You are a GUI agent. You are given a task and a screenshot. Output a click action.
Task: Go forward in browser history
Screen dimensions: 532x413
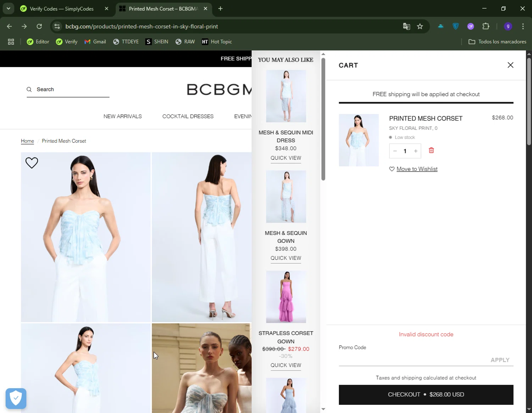click(24, 26)
